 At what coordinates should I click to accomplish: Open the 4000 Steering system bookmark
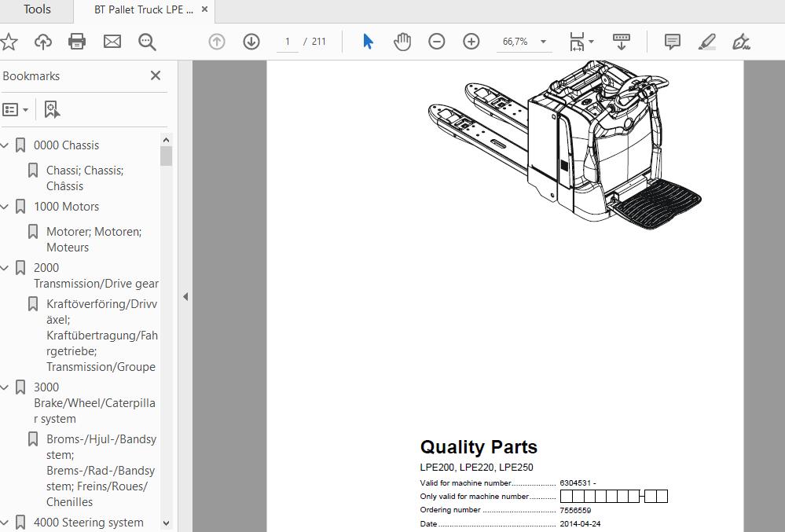pyautogui.click(x=88, y=523)
